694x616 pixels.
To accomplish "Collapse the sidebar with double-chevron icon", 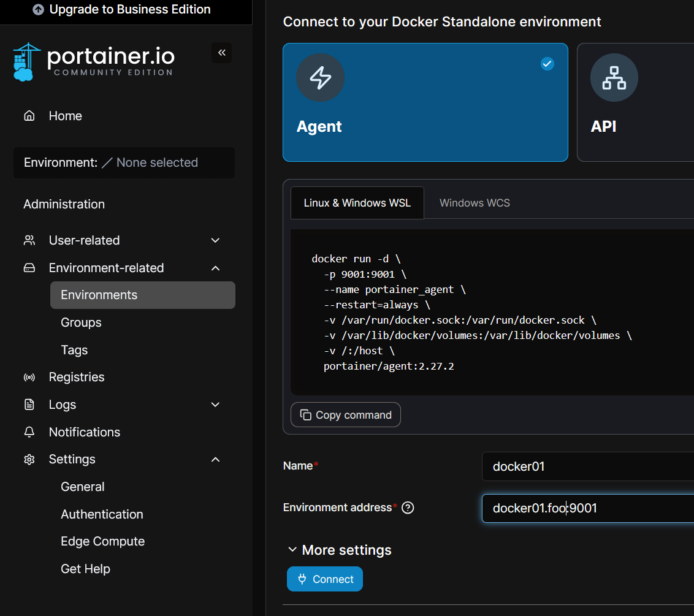I will click(221, 53).
